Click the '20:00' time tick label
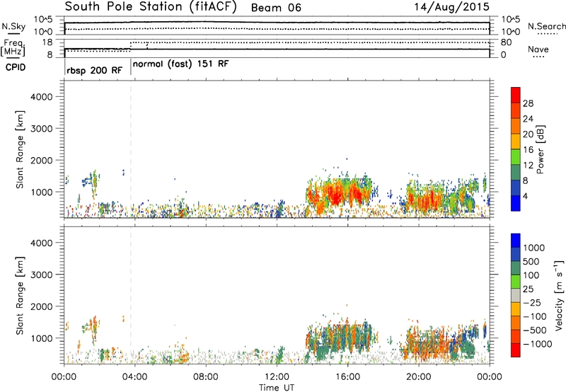Screen dimensions: 566x392 point(418,377)
